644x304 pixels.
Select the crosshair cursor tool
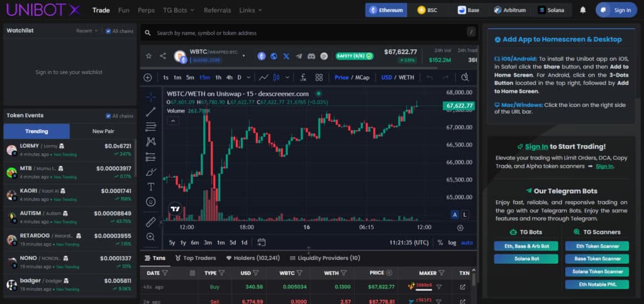click(x=151, y=97)
